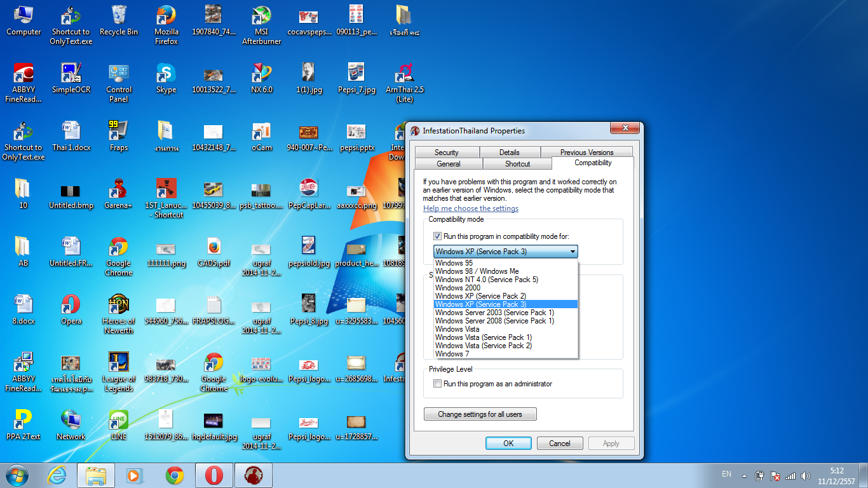Cancel the Properties dialog
Image resolution: width=868 pixels, height=488 pixels.
(x=560, y=444)
